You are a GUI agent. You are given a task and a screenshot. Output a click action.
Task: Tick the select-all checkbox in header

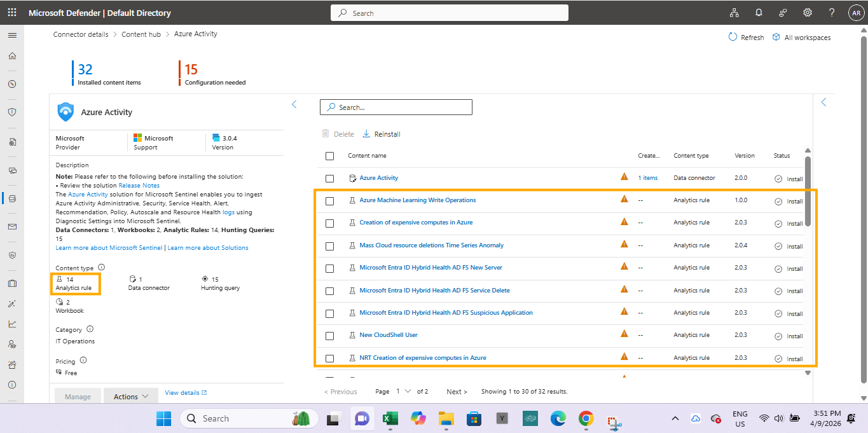point(329,156)
